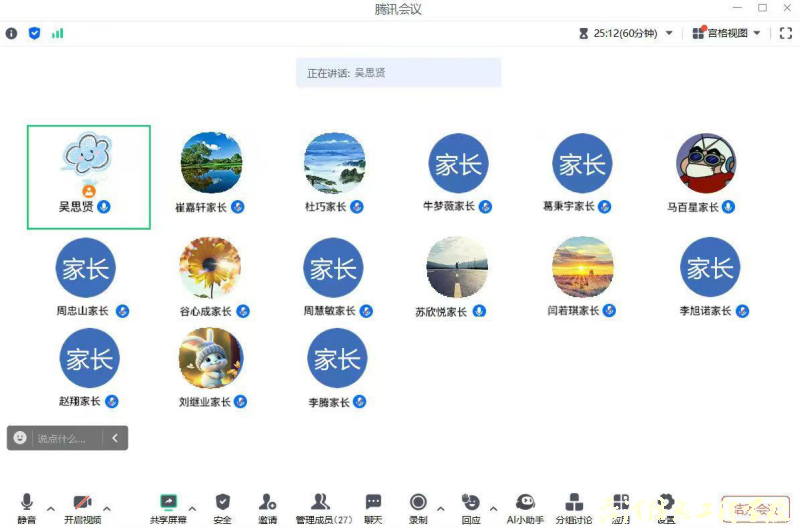Click 结束会议 end meeting button
800x528 pixels.
756,509
